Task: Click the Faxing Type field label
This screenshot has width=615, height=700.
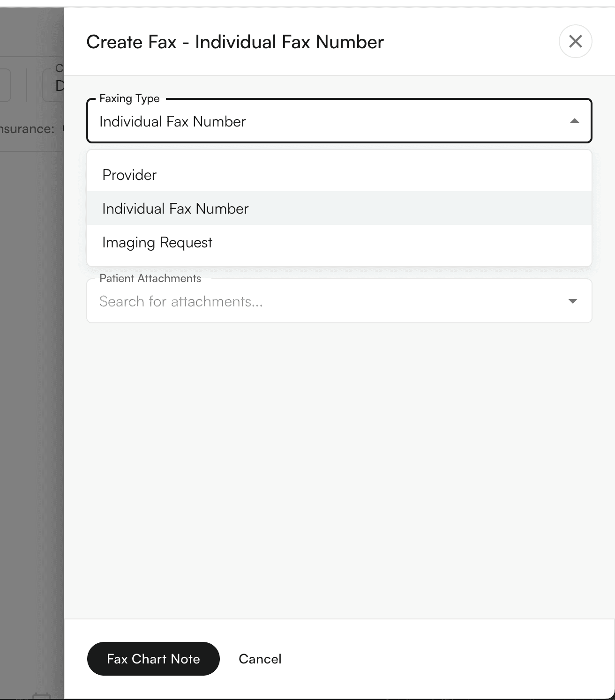Action: tap(129, 98)
